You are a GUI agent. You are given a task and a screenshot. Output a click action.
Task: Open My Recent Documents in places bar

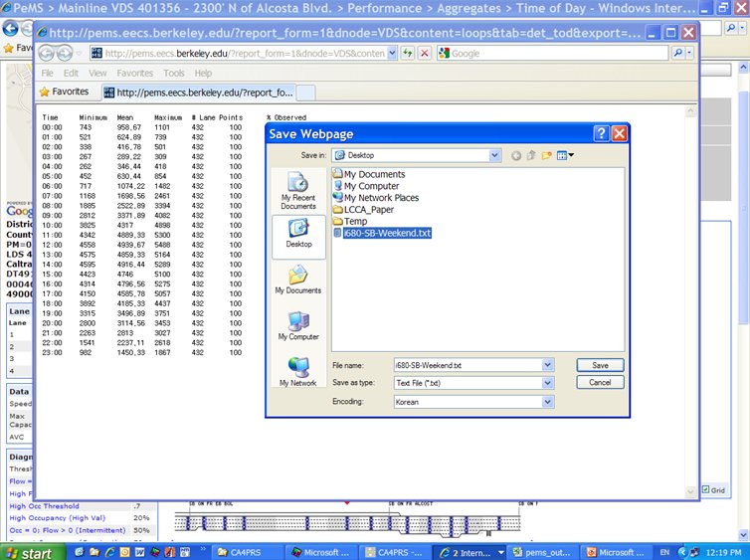coord(297,191)
